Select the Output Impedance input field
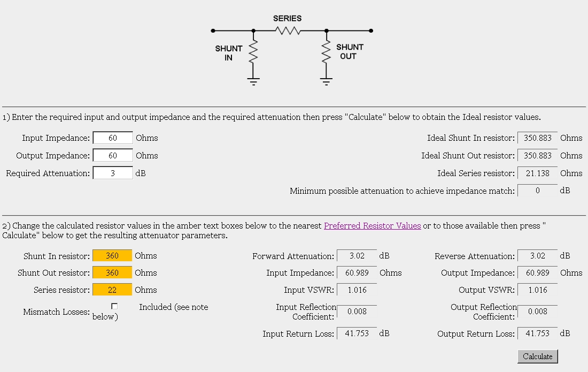The height and width of the screenshot is (372, 588). (x=112, y=155)
